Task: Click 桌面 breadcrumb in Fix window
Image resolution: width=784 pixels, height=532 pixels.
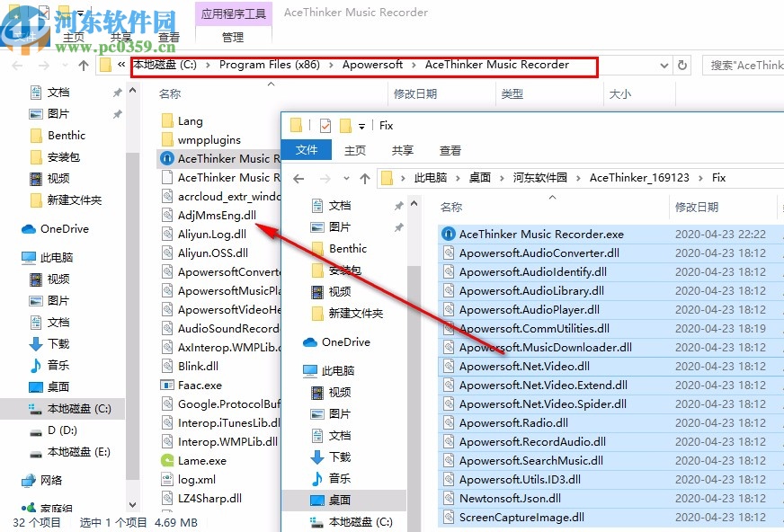Action: pyautogui.click(x=480, y=178)
